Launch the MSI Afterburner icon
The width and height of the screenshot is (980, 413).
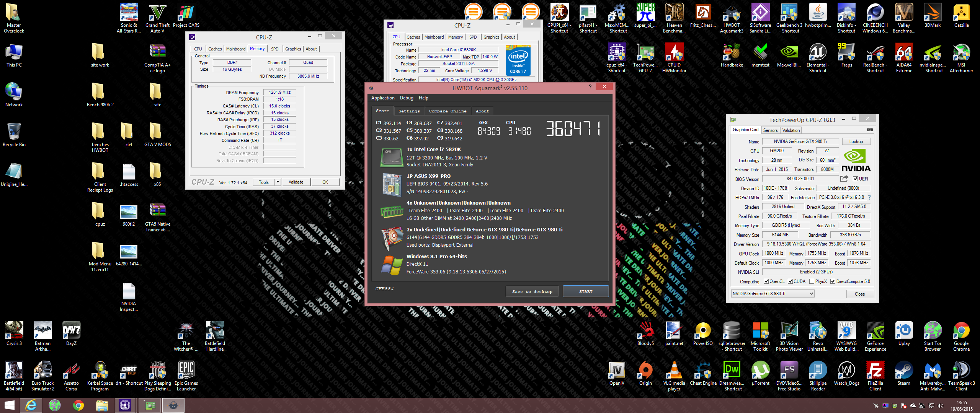[961, 58]
